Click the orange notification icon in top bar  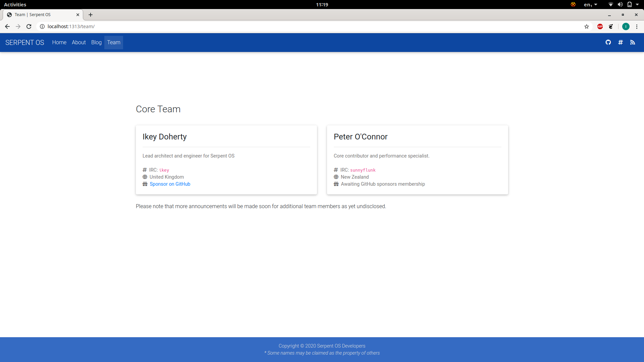click(x=573, y=4)
